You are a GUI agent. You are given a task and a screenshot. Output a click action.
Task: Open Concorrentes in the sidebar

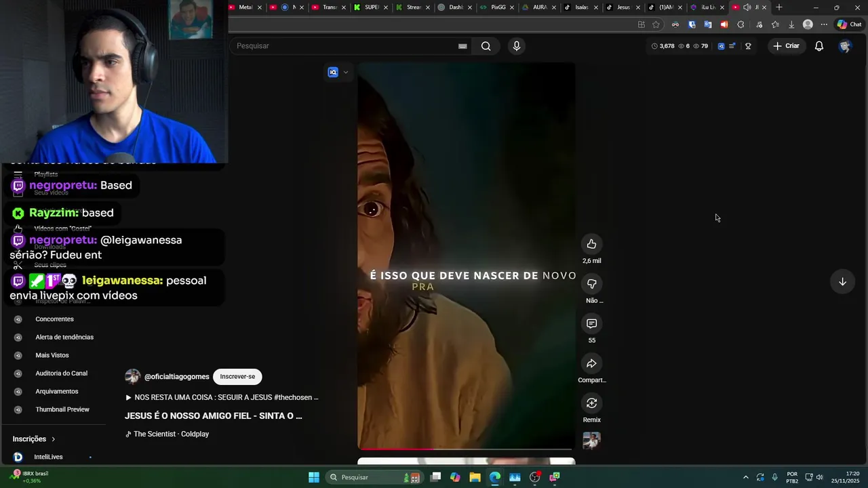[54, 319]
